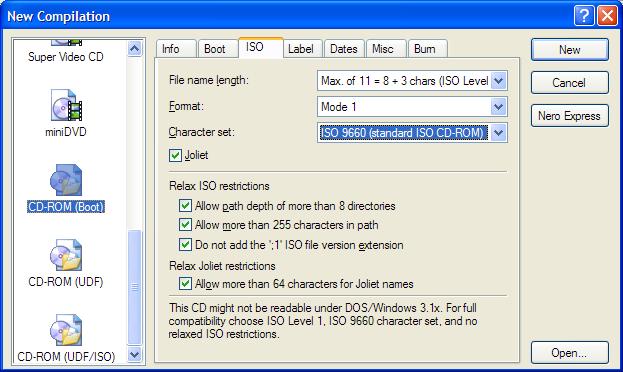Select the ISO tab

coord(261,47)
